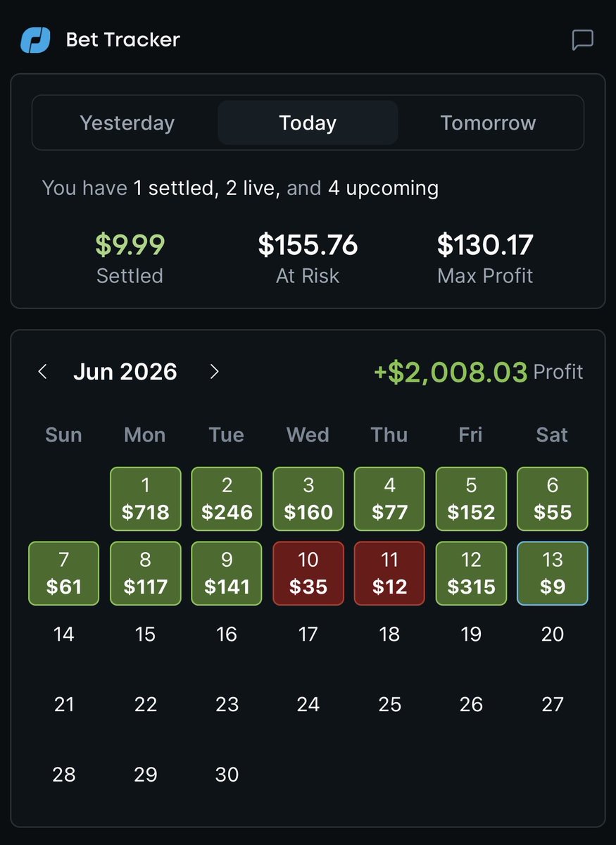Image resolution: width=616 pixels, height=845 pixels.
Task: Select today's June 13 $9 cell
Action: 553,573
